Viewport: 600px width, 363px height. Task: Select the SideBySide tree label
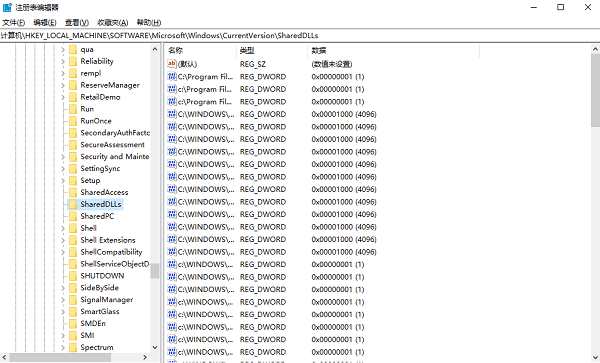tap(99, 288)
